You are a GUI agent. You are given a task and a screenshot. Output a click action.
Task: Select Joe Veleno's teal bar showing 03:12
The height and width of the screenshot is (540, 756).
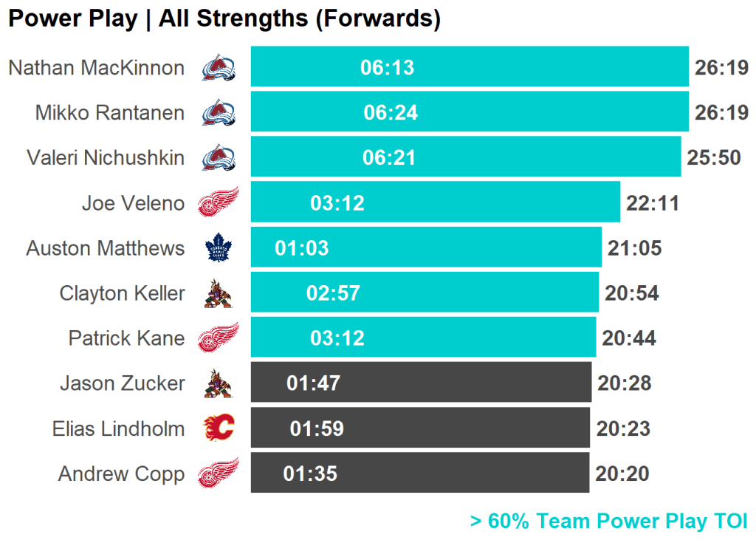435,202
